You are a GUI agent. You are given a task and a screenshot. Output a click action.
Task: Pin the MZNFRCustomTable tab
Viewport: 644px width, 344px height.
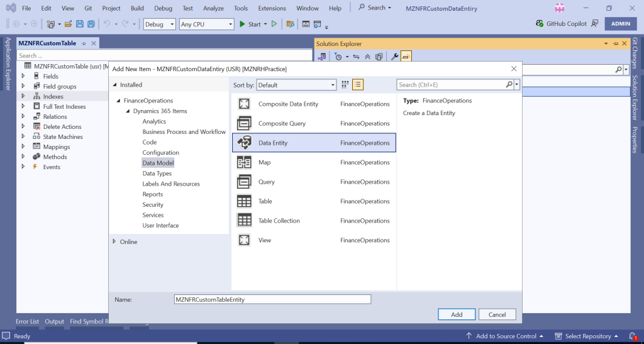pos(84,43)
